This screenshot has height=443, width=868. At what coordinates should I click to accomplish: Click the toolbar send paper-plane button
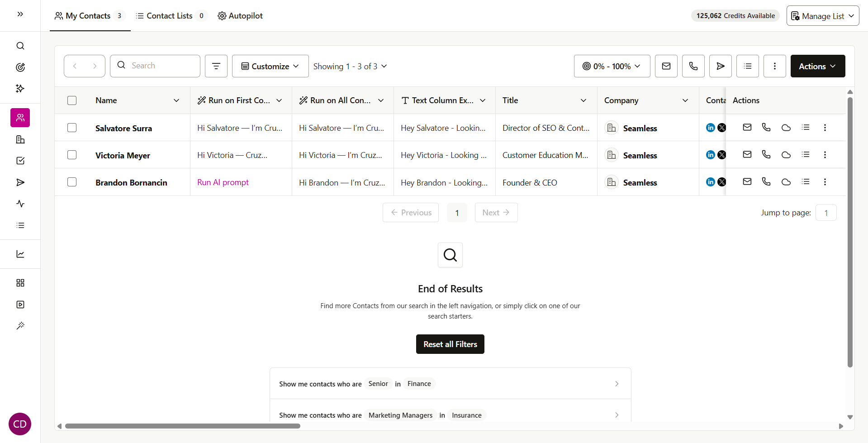pyautogui.click(x=721, y=66)
